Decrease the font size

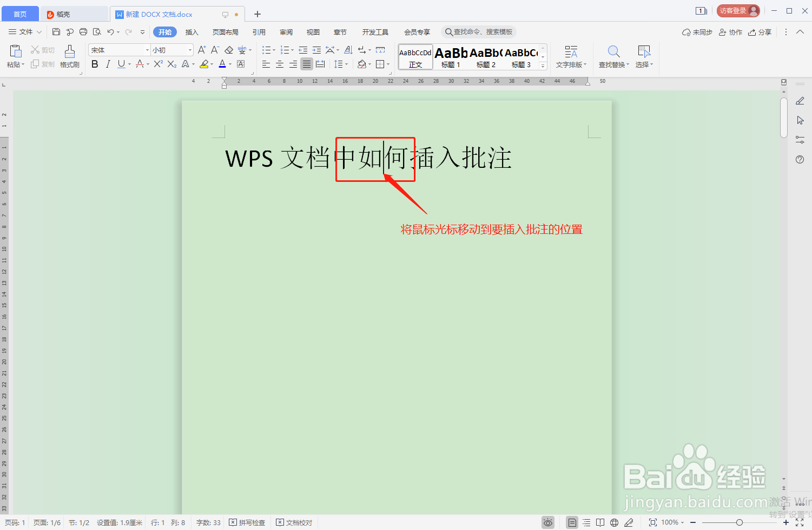(215, 50)
